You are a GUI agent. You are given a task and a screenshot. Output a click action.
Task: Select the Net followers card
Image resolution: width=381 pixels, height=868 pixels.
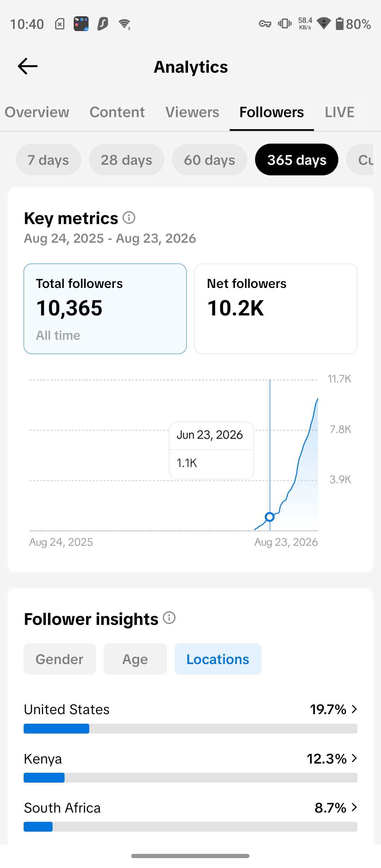click(276, 309)
